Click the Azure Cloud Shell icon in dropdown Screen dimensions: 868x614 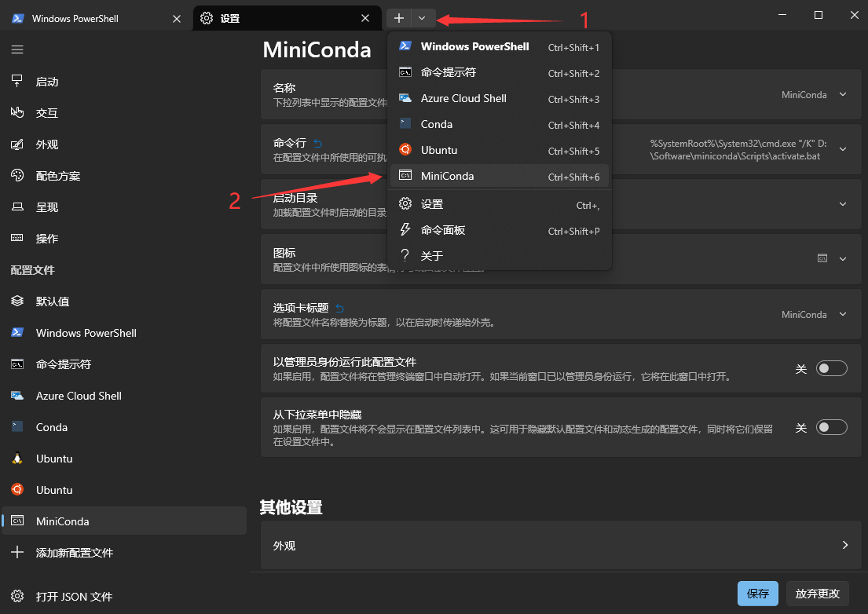(x=405, y=98)
